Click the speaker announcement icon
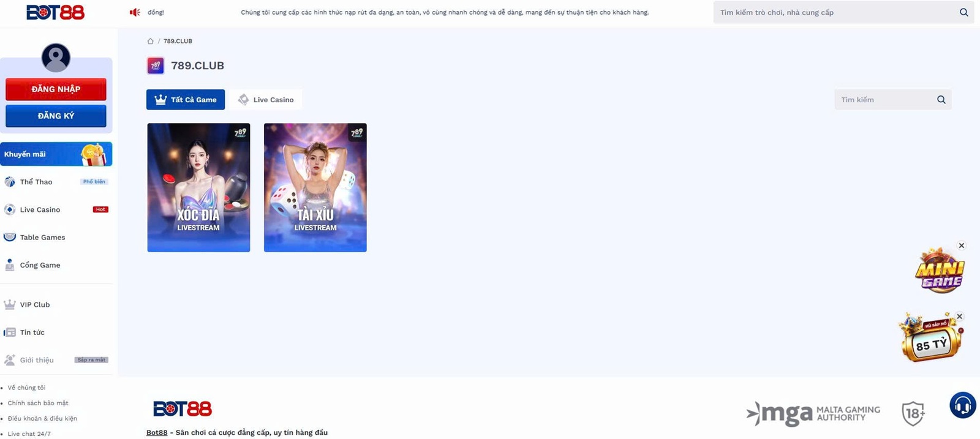The height and width of the screenshot is (439, 980). click(x=135, y=12)
